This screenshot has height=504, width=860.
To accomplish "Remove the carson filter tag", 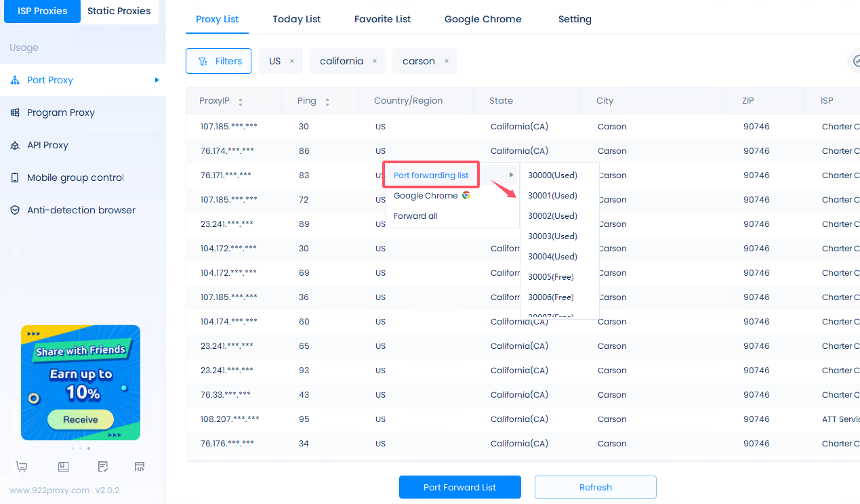I will click(x=447, y=61).
